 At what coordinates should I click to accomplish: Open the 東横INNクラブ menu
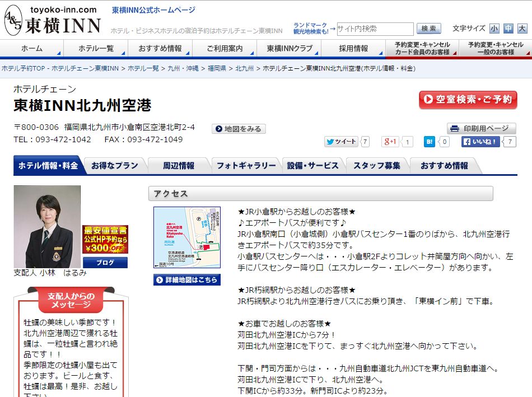[x=289, y=49]
